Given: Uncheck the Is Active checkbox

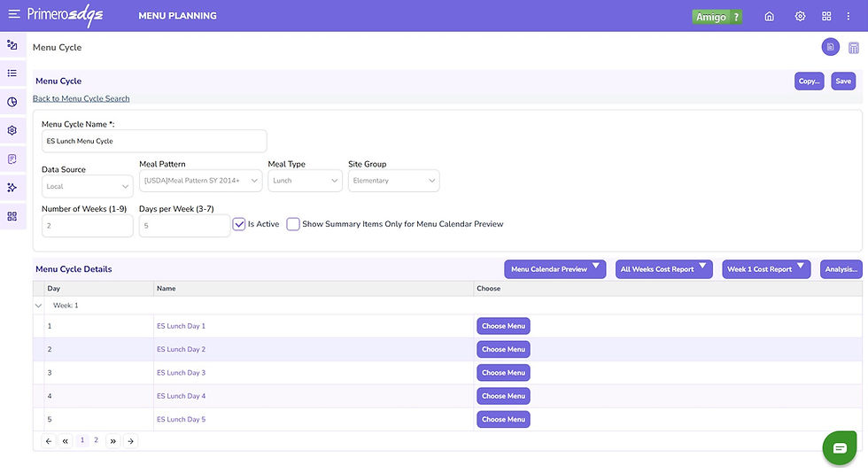Looking at the screenshot, I should (238, 224).
